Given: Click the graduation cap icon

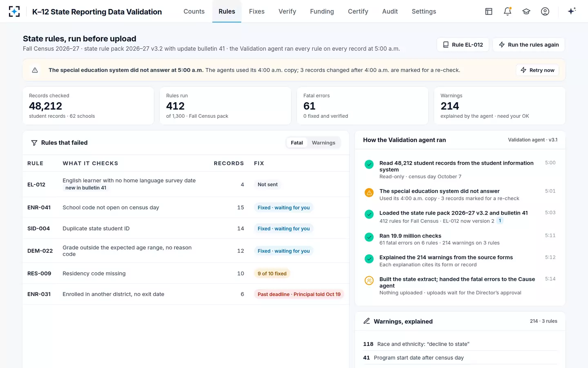Looking at the screenshot, I should tap(526, 11).
